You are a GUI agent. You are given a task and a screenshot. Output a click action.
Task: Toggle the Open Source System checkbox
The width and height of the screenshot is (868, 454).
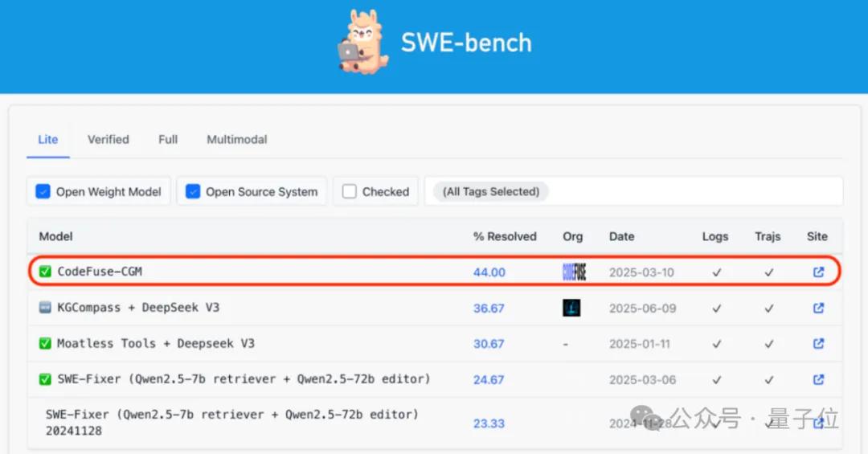[x=193, y=192]
